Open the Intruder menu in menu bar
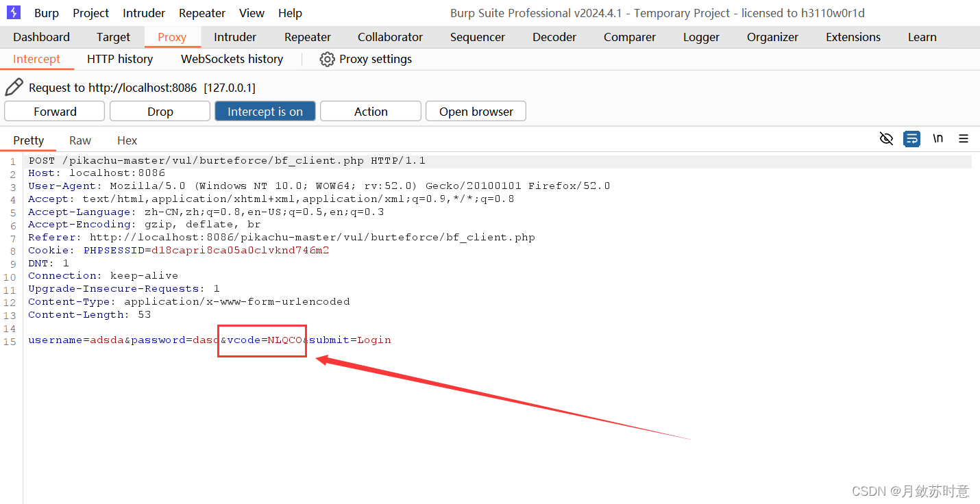The image size is (980, 504). point(144,13)
